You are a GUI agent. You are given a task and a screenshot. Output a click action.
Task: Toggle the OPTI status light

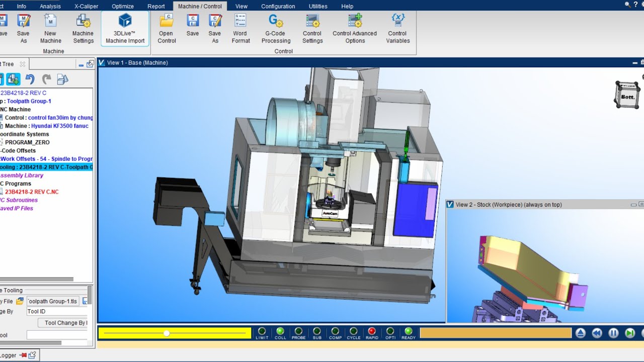tap(390, 331)
